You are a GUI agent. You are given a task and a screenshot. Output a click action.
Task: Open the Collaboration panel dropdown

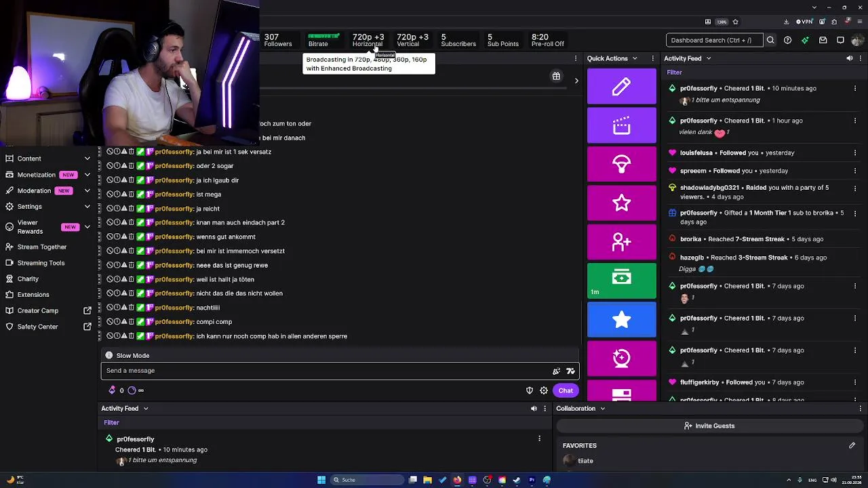pos(602,409)
